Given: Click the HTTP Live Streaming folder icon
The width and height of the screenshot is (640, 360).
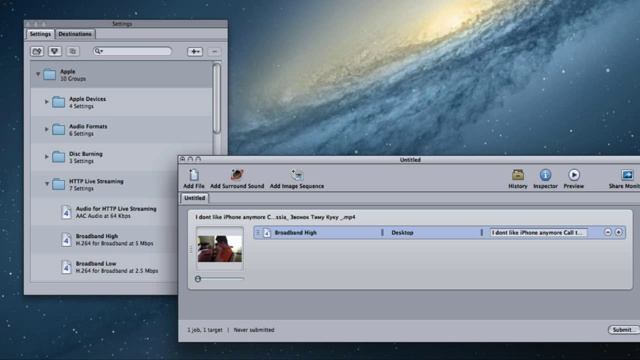Looking at the screenshot, I should point(58,184).
